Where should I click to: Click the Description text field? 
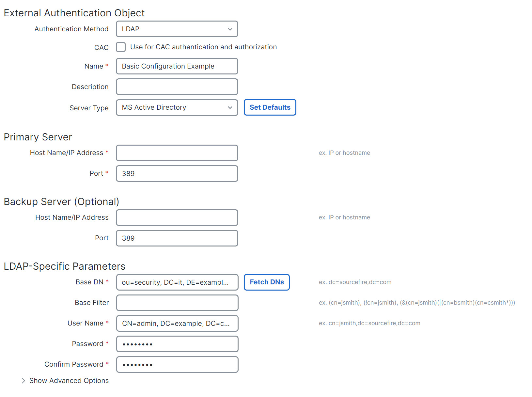177,87
